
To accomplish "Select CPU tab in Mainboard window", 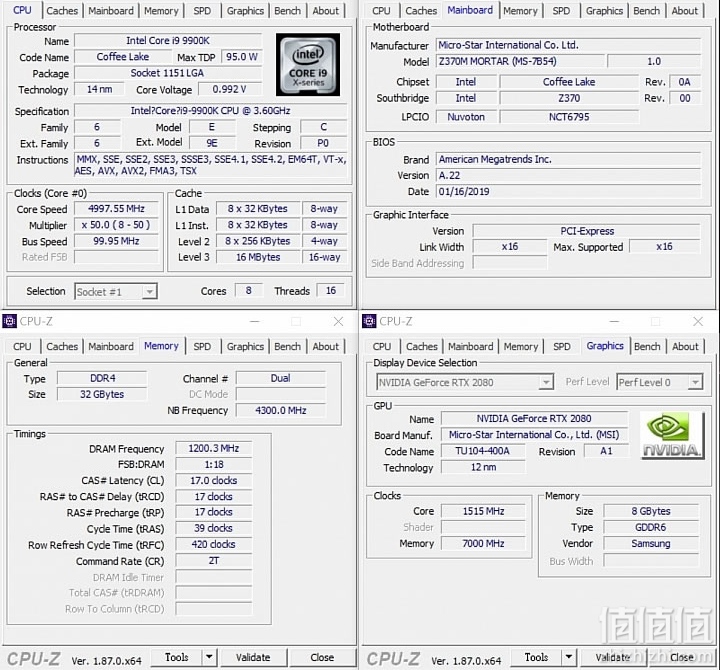I will coord(381,11).
